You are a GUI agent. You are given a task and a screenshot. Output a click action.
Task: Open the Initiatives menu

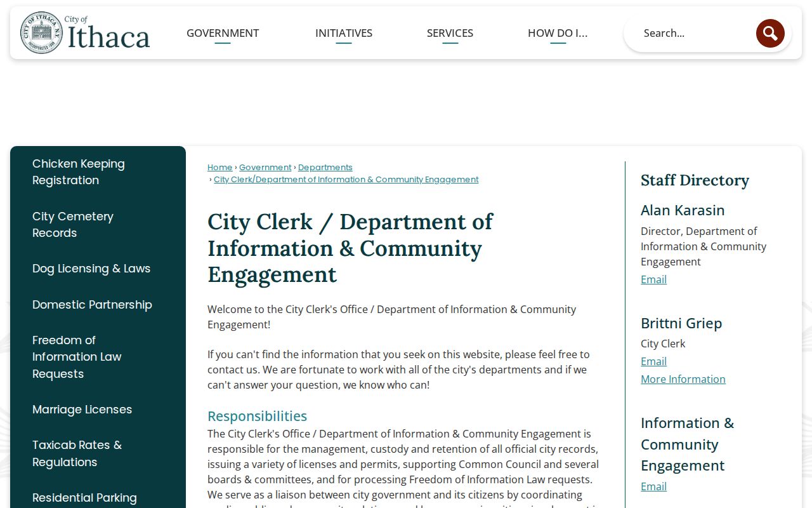point(344,33)
